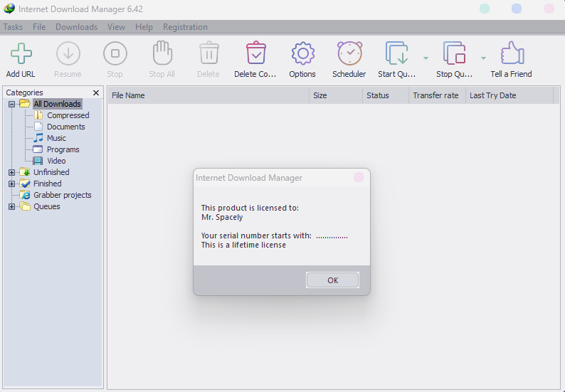Image resolution: width=565 pixels, height=392 pixels.
Task: Expand the Finished tree node
Action: (x=11, y=184)
